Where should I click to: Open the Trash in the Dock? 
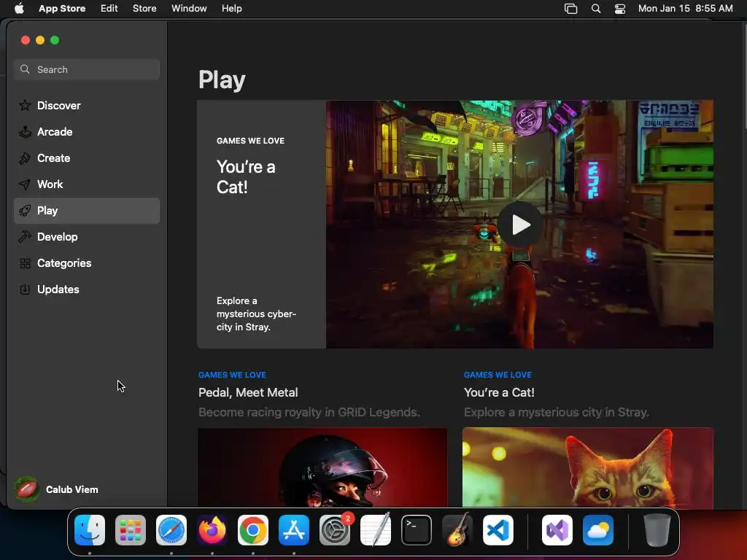(x=657, y=530)
